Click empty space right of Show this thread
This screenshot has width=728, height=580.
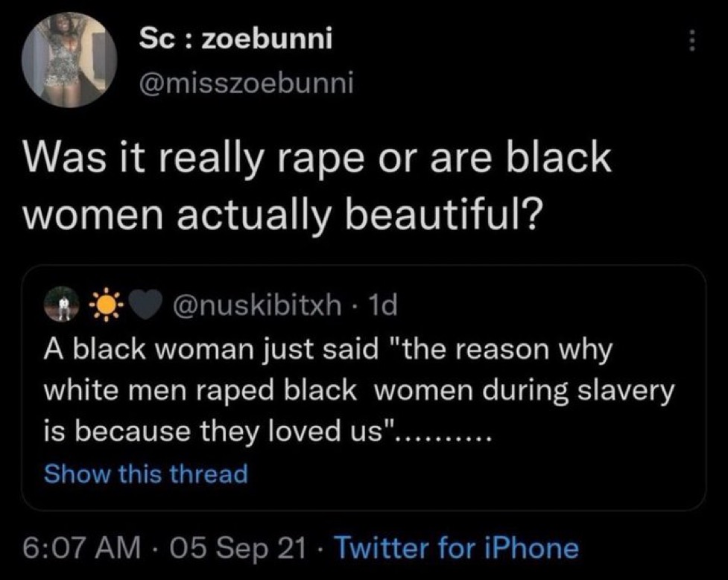coord(474,474)
